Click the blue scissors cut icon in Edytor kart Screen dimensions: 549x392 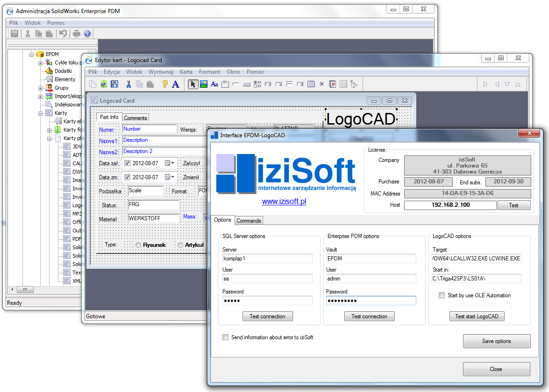pos(128,84)
